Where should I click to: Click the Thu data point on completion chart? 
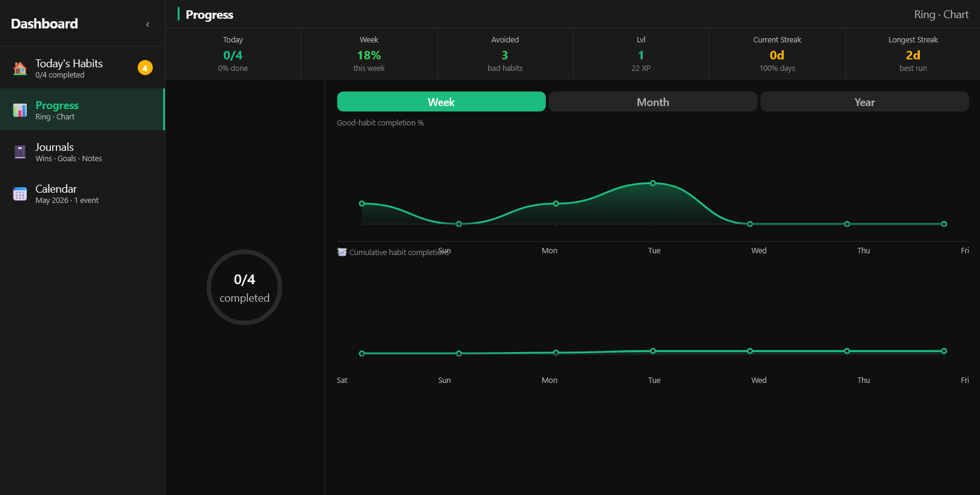(847, 224)
